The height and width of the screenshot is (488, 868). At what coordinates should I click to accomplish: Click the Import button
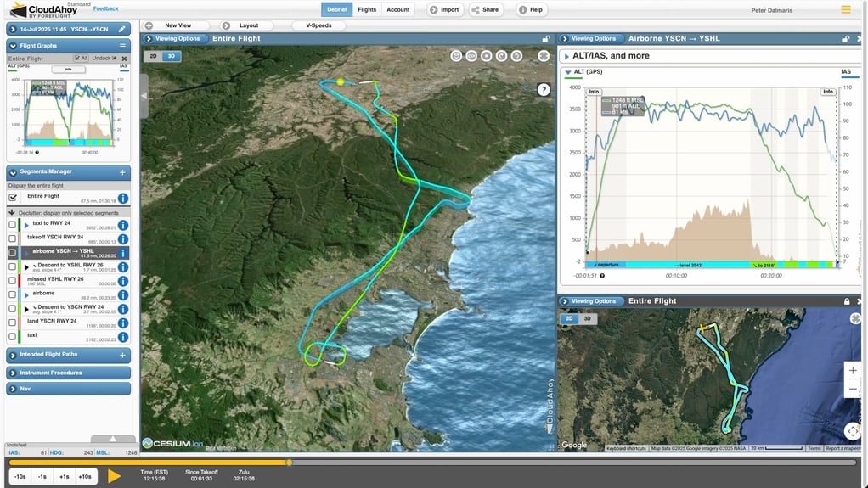[444, 10]
